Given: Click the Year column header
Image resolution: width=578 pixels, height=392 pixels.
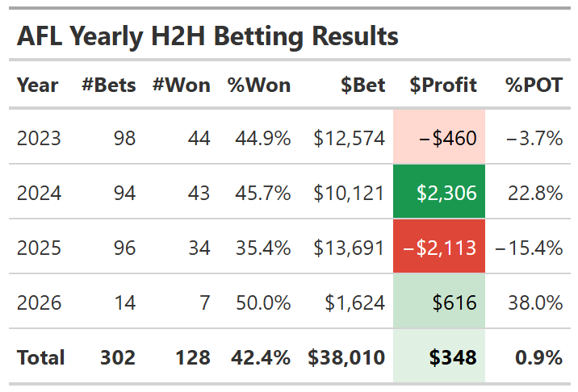Looking at the screenshot, I should [x=37, y=85].
